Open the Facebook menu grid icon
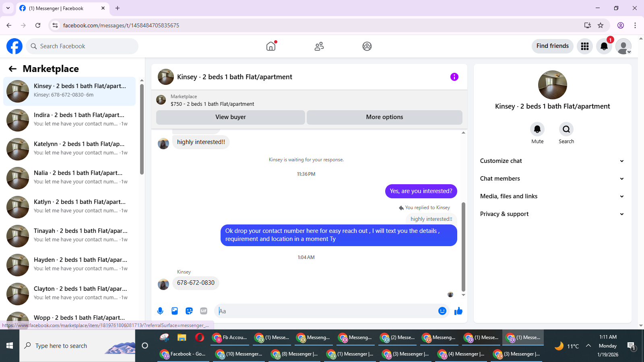The height and width of the screenshot is (362, 644). click(585, 46)
